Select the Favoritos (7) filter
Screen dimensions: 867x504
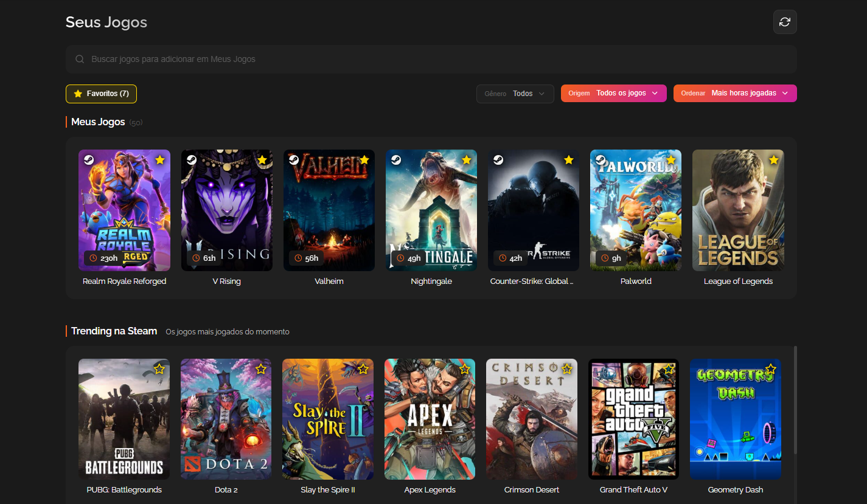click(101, 94)
